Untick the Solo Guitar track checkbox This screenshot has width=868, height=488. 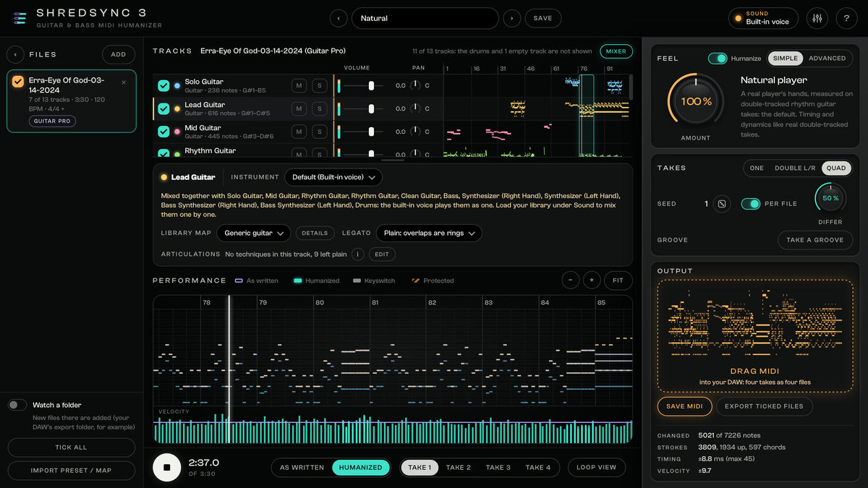163,86
